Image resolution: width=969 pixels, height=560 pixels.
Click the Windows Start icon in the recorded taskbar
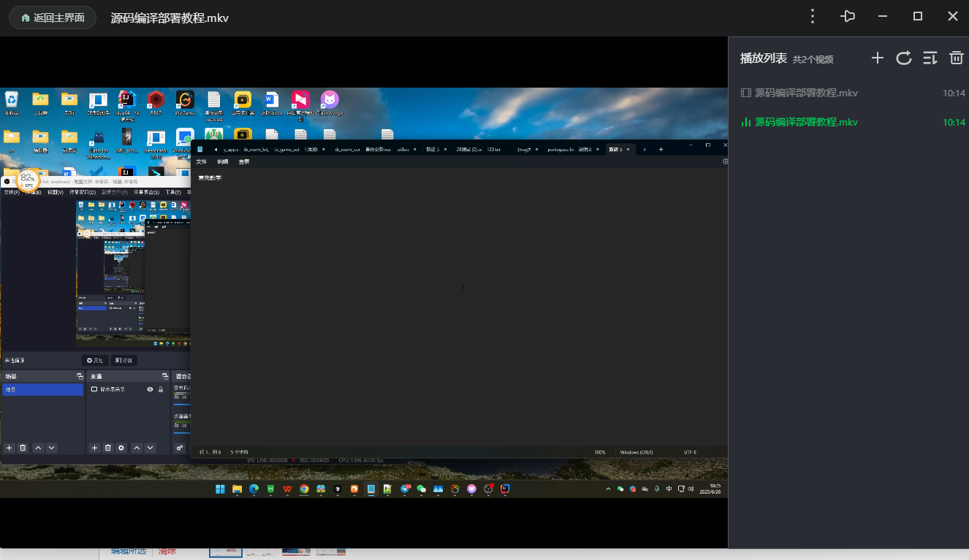tap(220, 489)
